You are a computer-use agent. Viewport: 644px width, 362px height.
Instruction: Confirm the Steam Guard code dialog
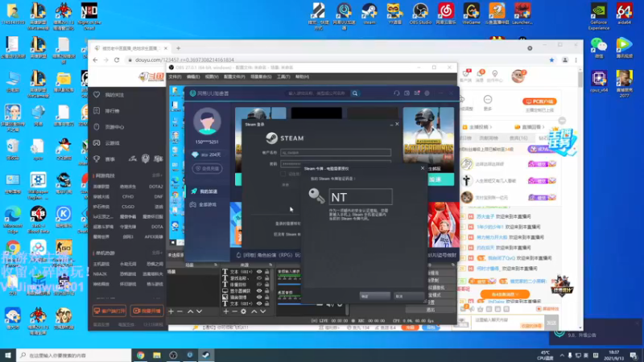pyautogui.click(x=374, y=296)
